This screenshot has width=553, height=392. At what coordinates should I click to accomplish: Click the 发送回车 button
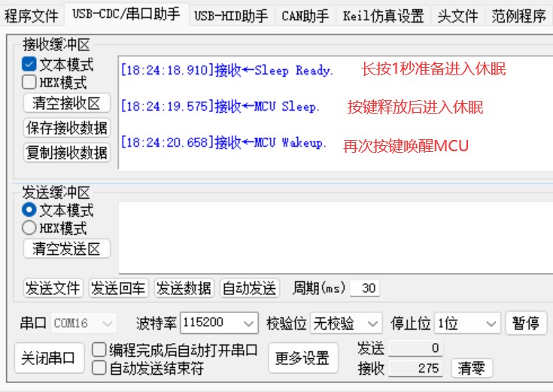(x=119, y=288)
